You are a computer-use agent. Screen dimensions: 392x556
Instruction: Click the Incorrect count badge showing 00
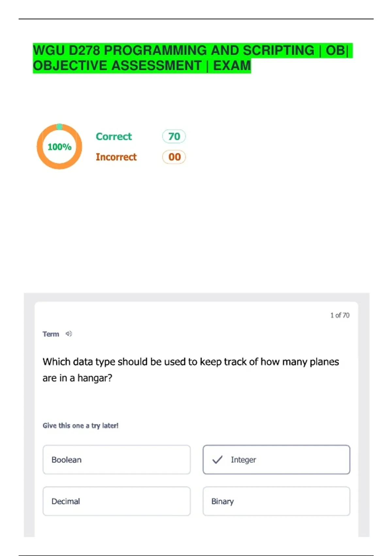[x=174, y=157]
